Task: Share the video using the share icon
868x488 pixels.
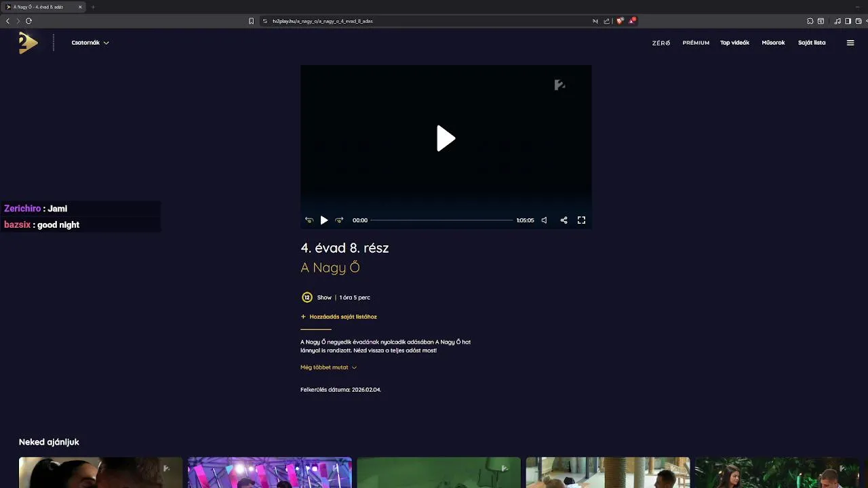Action: tap(564, 220)
